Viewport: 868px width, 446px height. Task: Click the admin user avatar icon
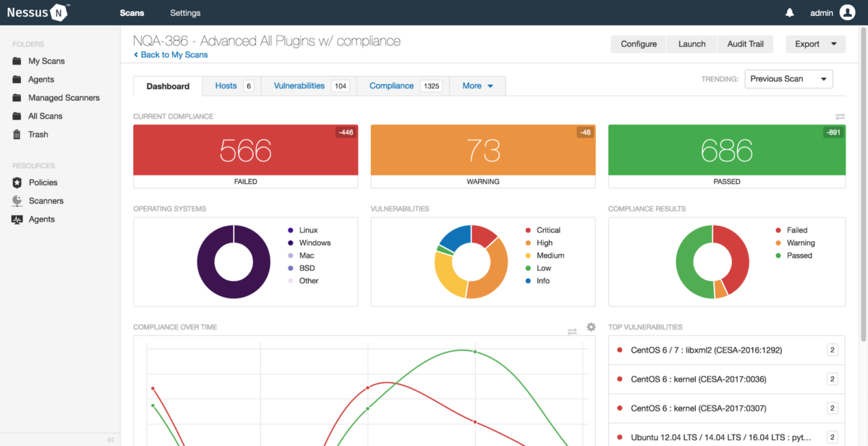point(848,12)
